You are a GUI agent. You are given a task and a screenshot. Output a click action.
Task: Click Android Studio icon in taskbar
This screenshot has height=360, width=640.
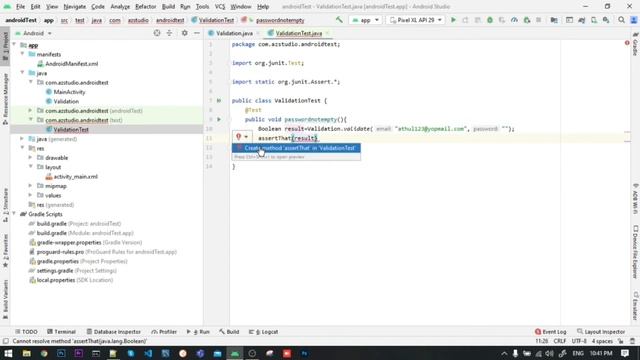point(235,353)
